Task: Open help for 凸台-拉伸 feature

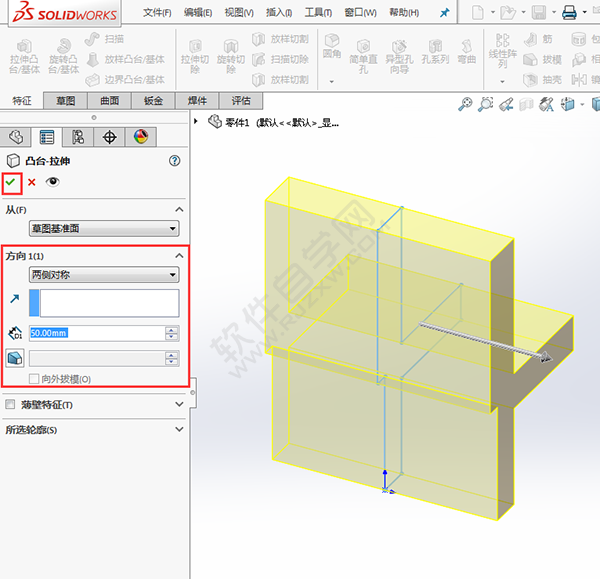Action: pyautogui.click(x=174, y=161)
